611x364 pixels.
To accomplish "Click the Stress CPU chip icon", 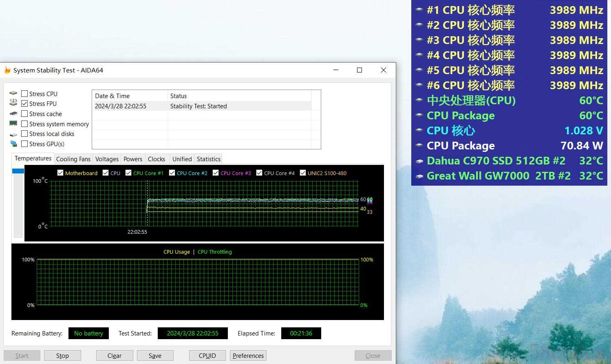I will [x=13, y=94].
